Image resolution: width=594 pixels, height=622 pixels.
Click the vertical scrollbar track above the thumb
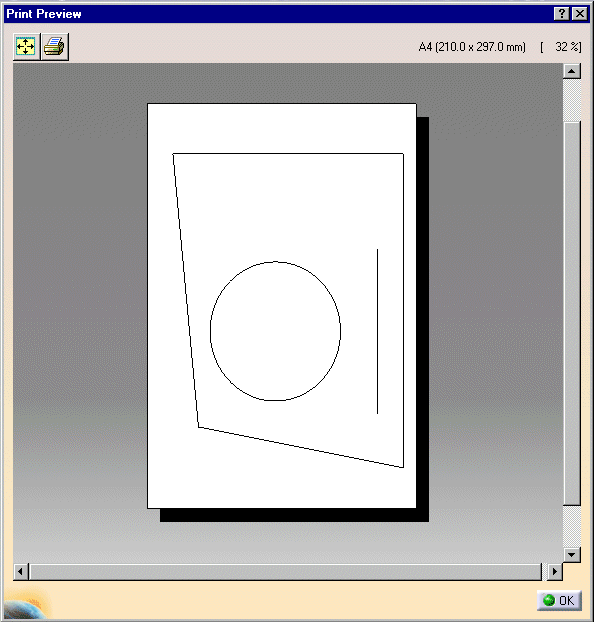pos(571,100)
